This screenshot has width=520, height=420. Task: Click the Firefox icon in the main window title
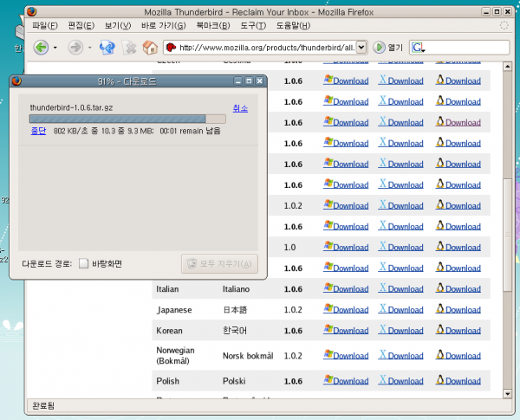(x=31, y=12)
